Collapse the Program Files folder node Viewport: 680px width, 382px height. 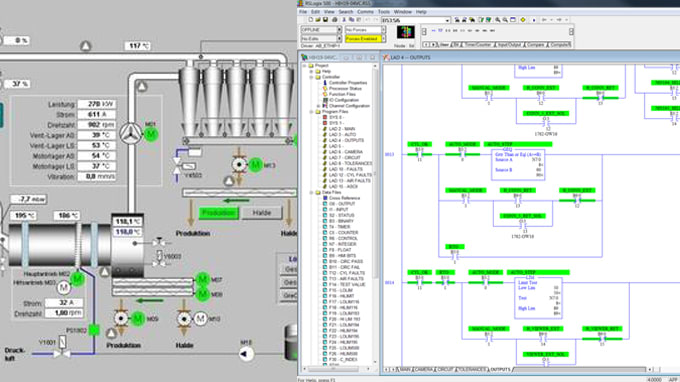(x=311, y=112)
